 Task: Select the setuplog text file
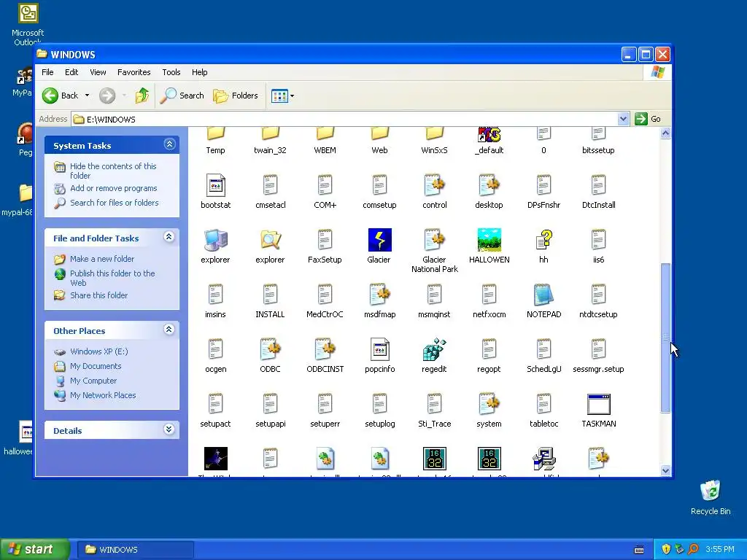(379, 404)
